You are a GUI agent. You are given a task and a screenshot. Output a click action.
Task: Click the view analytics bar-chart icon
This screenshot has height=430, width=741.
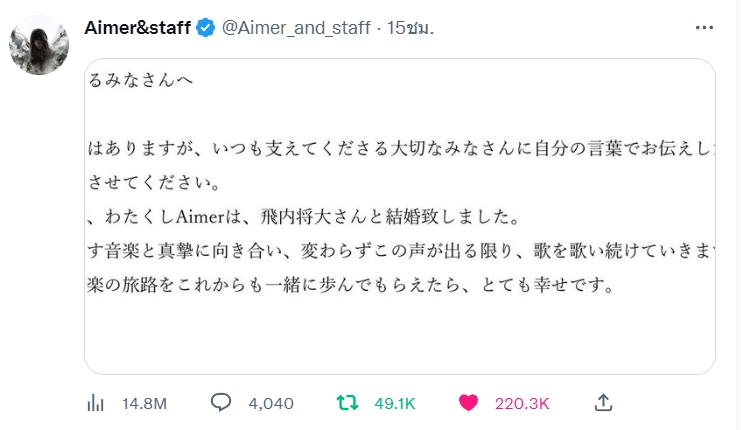pyautogui.click(x=96, y=403)
